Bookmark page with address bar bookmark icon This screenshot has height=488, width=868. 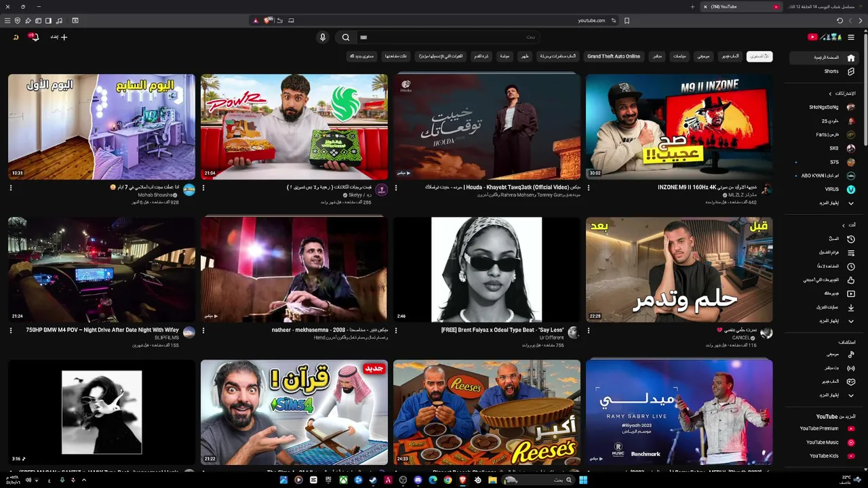pyautogui.click(x=627, y=20)
